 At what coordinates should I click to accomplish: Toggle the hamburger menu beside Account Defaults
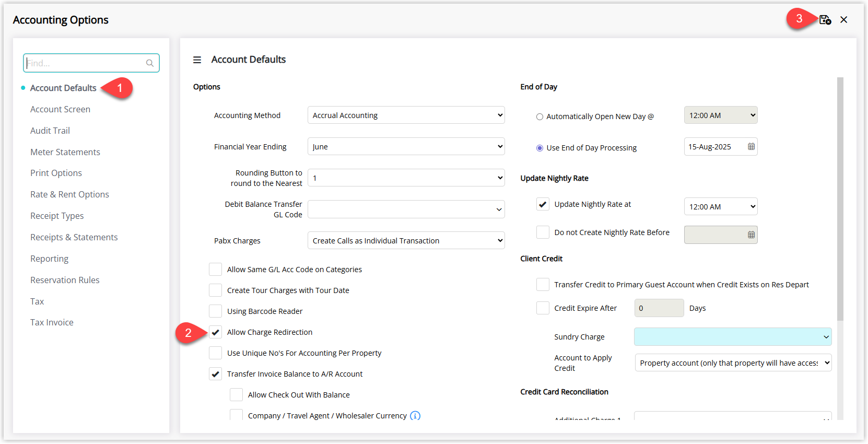[x=197, y=60]
